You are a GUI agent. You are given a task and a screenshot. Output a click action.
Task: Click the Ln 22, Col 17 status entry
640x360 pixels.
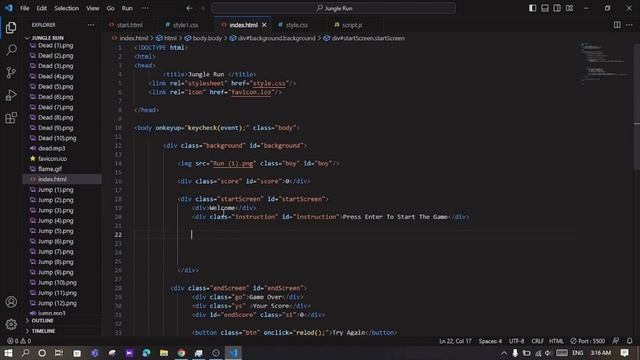tap(455, 341)
